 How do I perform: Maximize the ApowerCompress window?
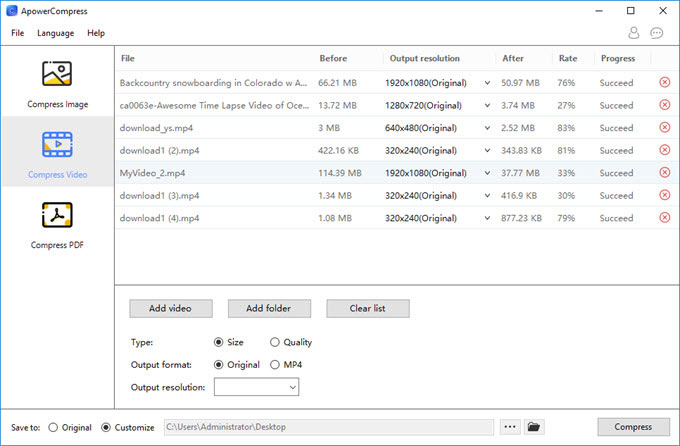click(x=631, y=11)
